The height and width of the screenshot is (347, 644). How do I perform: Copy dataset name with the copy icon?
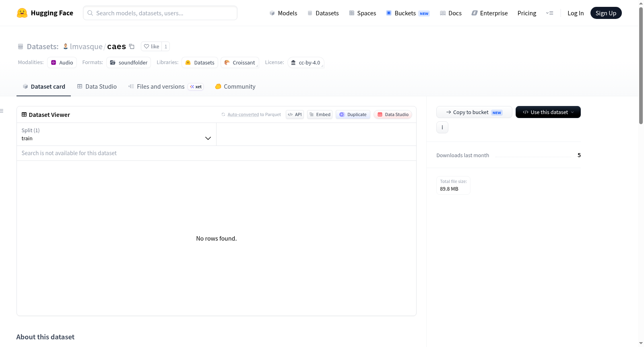tap(132, 46)
